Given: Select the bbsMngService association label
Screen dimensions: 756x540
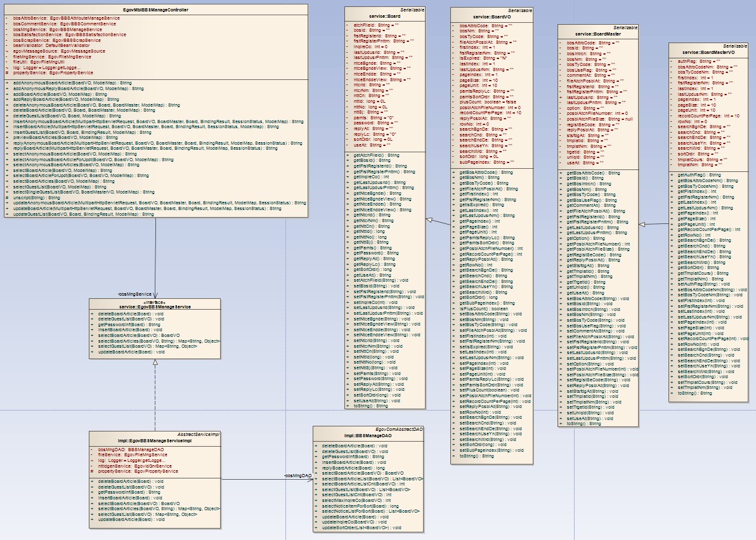Looking at the screenshot, I should 135,294.
